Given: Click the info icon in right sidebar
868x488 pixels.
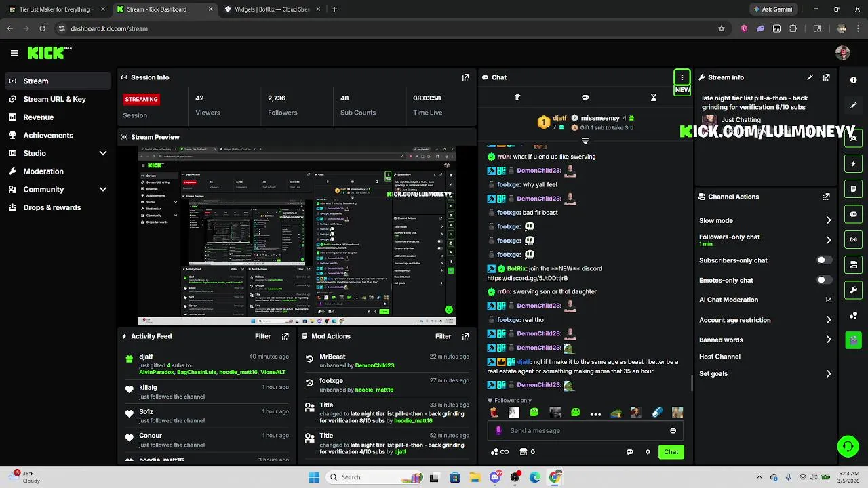Looking at the screenshot, I should point(853,80).
